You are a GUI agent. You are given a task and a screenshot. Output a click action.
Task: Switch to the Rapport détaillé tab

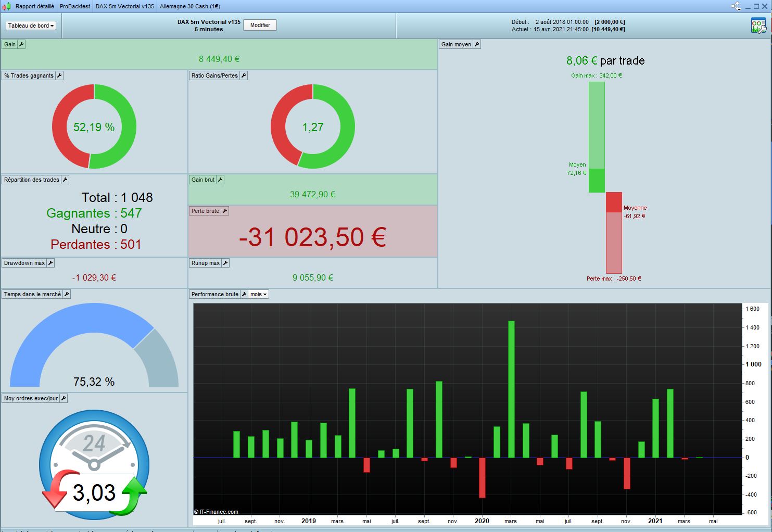pyautogui.click(x=34, y=6)
